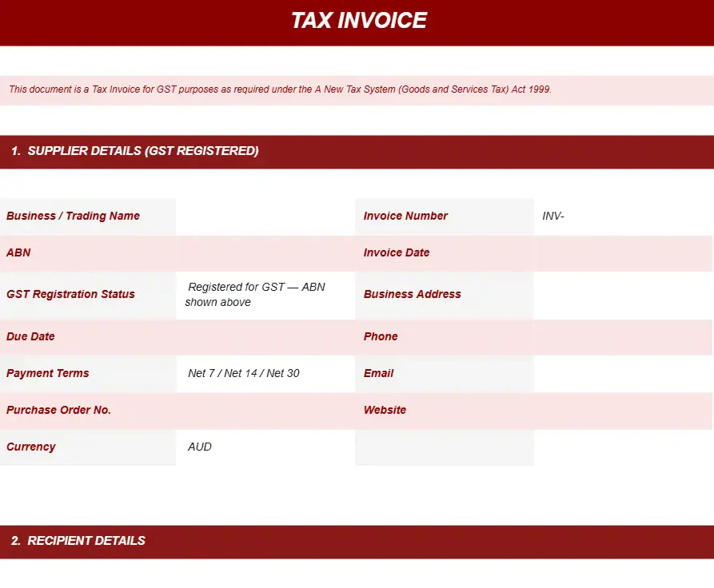Click the Due Date label
The image size is (714, 588).
pos(30,336)
